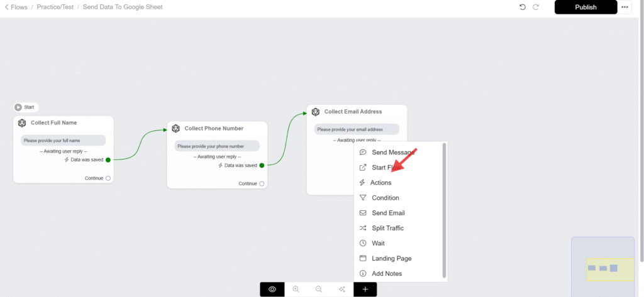Click the plus add-step button
The width and height of the screenshot is (644, 297).
pos(365,289)
